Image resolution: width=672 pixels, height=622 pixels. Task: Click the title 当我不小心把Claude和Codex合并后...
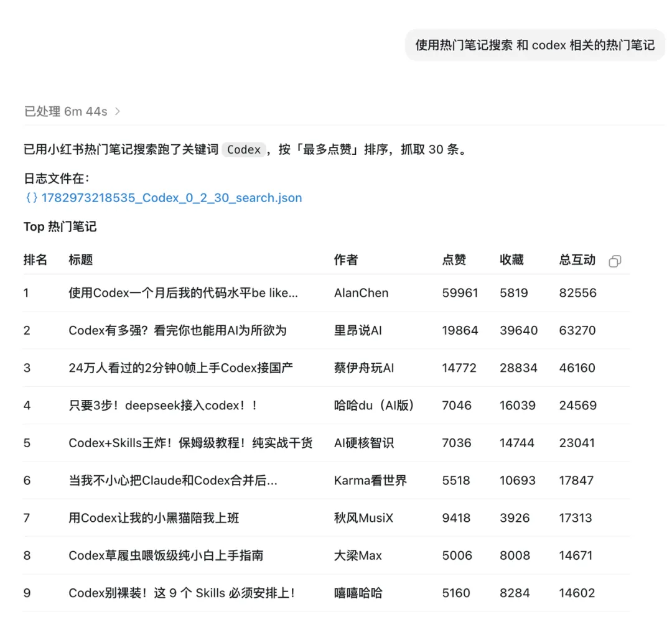[x=173, y=480]
